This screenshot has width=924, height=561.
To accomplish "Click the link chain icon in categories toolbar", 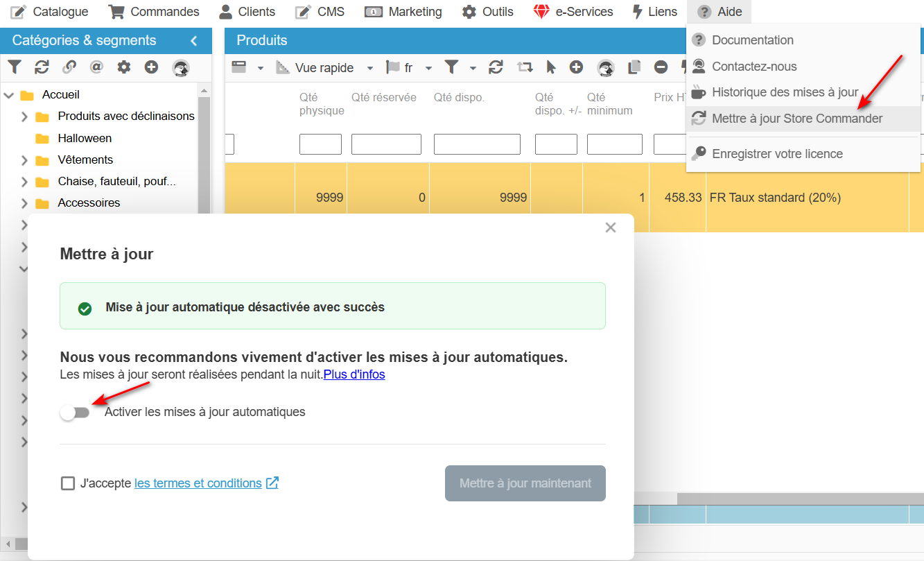I will tap(69, 67).
